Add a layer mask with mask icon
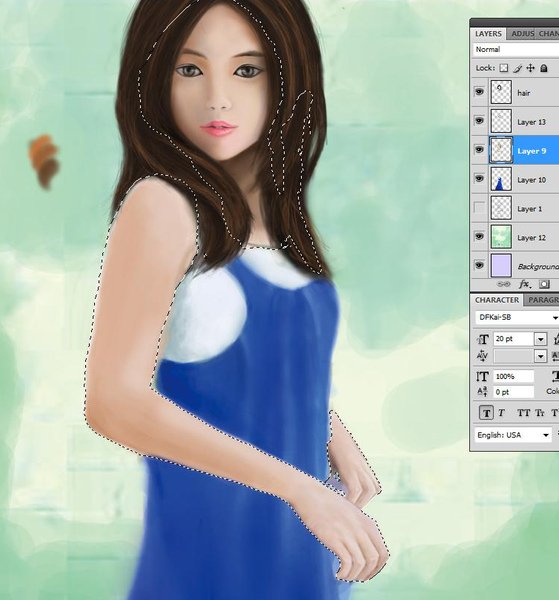 (x=544, y=284)
